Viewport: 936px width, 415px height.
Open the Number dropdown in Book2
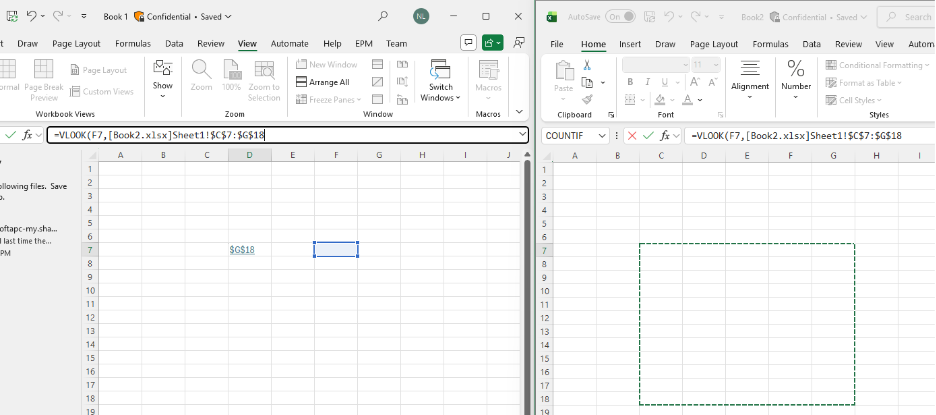tap(796, 80)
